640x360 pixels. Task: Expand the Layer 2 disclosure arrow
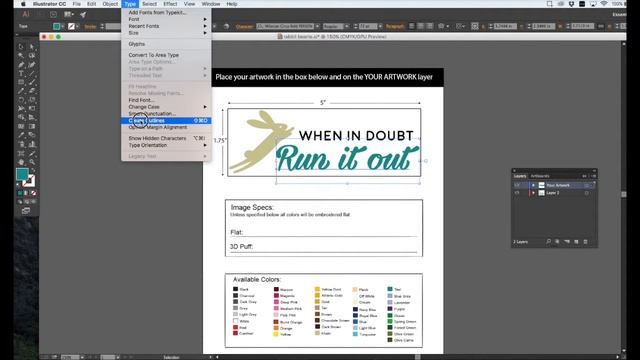point(533,193)
